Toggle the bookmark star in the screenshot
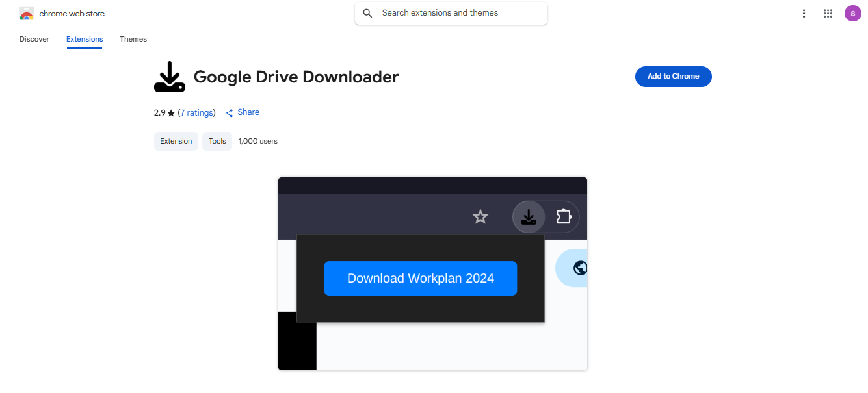This screenshot has width=868, height=393. tap(480, 216)
